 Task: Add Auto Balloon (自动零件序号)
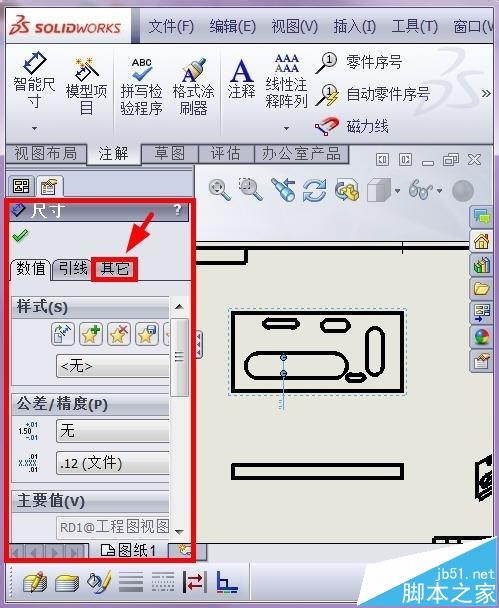(372, 94)
